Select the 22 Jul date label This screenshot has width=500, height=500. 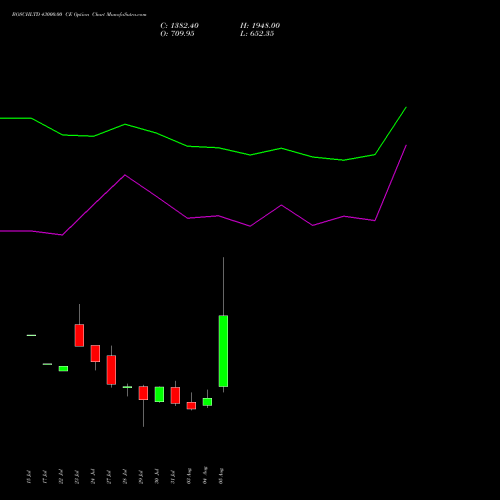coord(61,477)
